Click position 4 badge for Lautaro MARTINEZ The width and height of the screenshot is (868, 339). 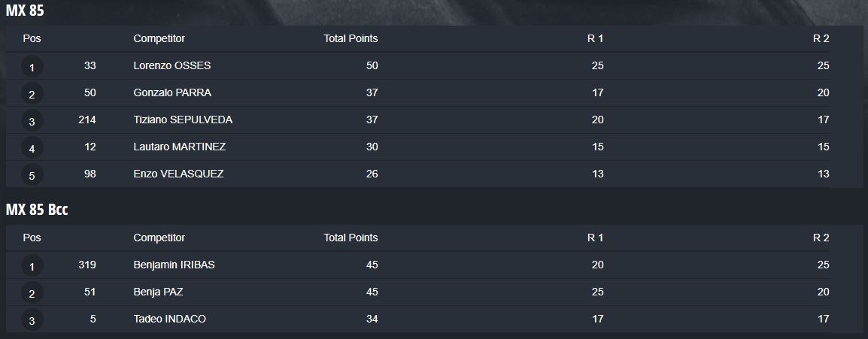pyautogui.click(x=32, y=148)
